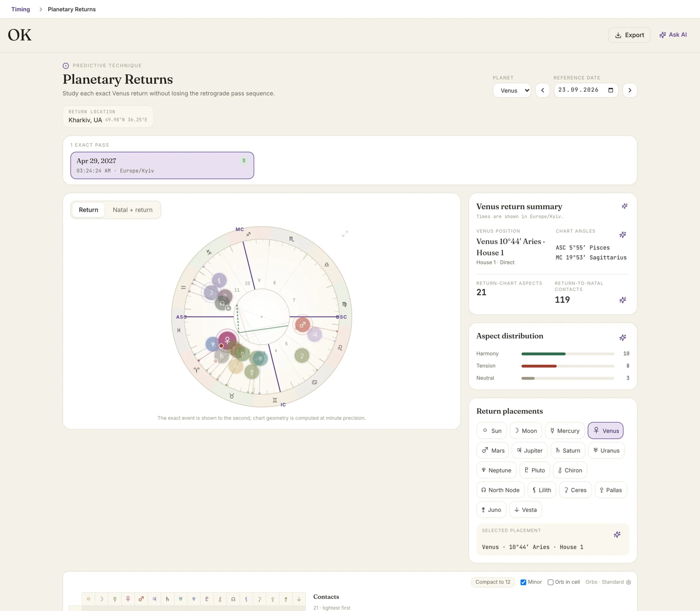Select the North Node placement chip
This screenshot has height=611, width=700.
500,490
